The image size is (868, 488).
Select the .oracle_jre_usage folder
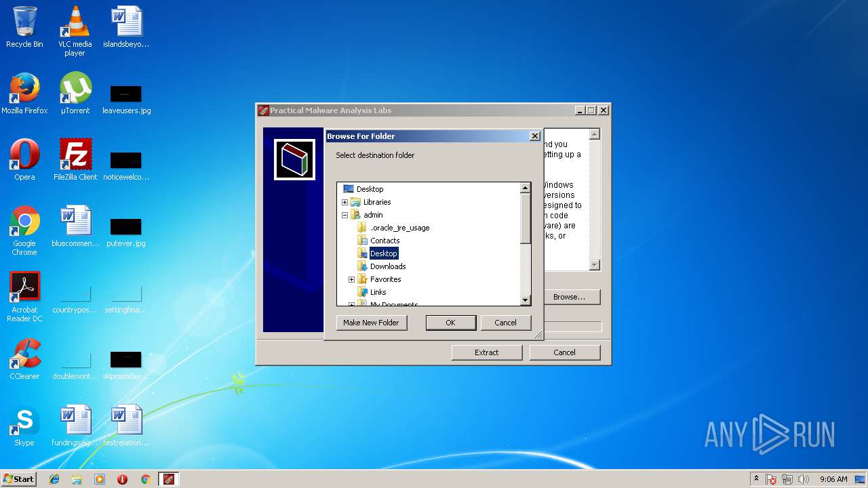click(x=399, y=228)
